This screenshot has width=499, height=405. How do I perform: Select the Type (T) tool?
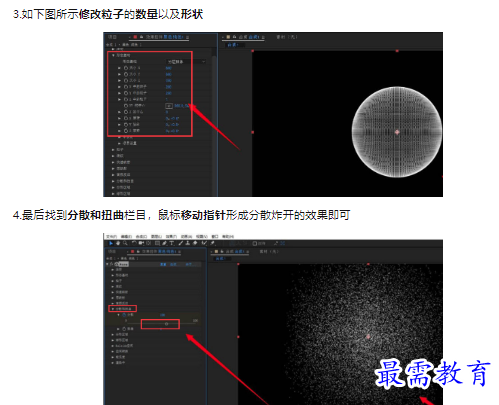click(172, 243)
